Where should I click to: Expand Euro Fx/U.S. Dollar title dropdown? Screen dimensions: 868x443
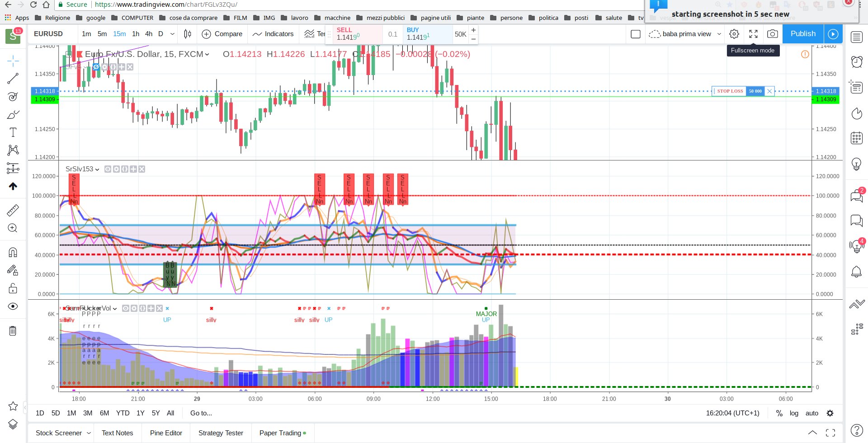pyautogui.click(x=207, y=54)
